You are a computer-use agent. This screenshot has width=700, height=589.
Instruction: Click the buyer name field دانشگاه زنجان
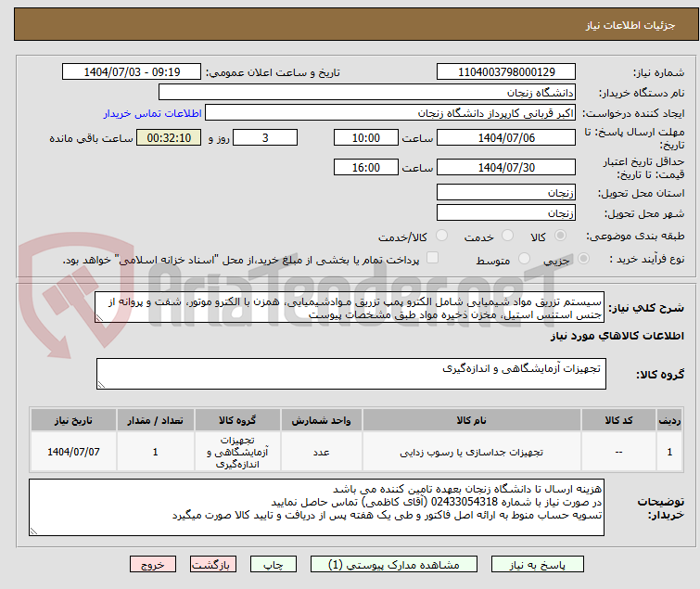coord(367,93)
